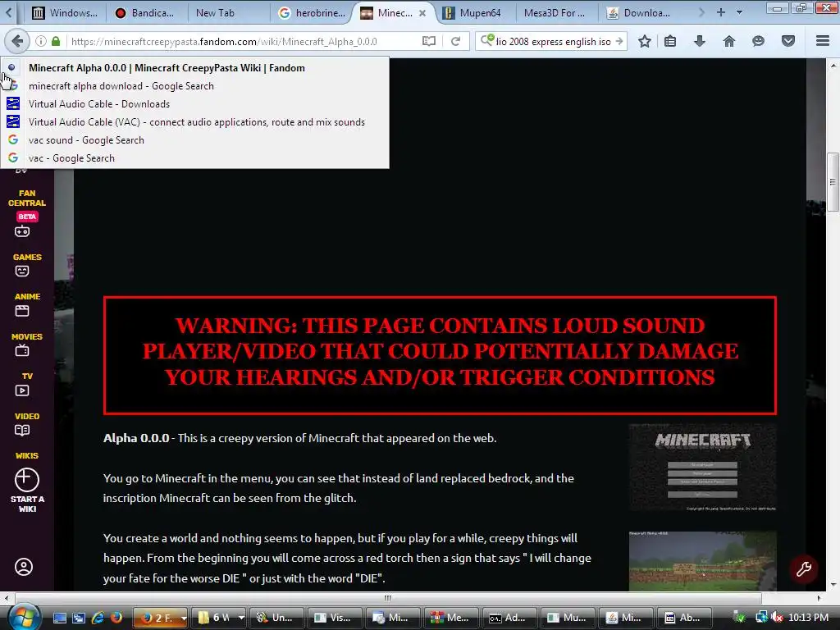This screenshot has width=840, height=630.
Task: Click scrollbar down arrow
Action: point(833,585)
